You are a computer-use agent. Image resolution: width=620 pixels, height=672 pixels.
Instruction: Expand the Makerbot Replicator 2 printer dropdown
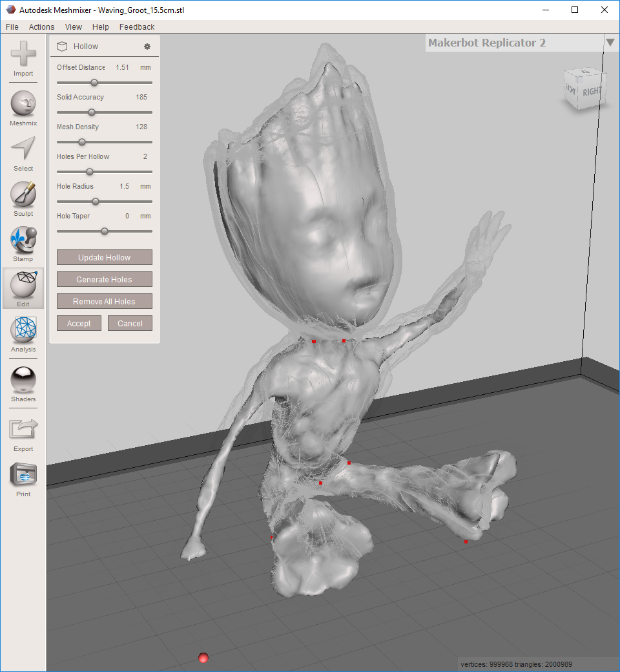point(610,43)
